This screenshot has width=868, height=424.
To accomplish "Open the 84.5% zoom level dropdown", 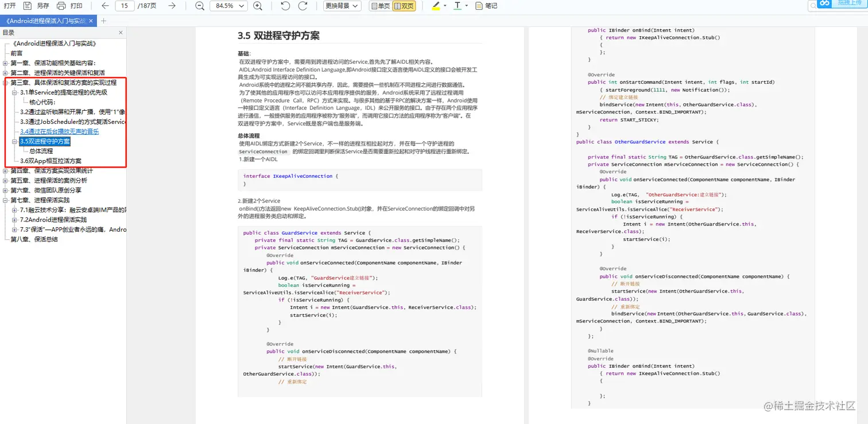I will click(x=228, y=6).
